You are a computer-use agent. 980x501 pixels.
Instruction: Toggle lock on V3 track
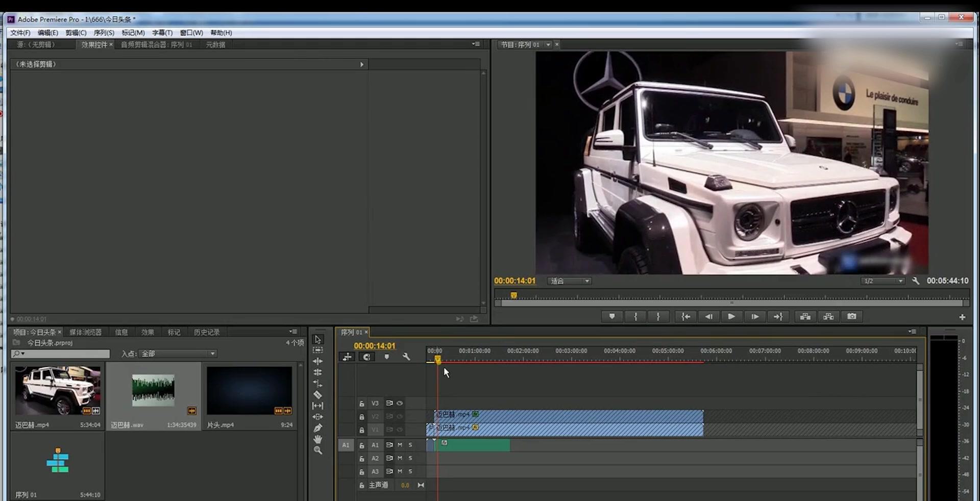click(361, 404)
